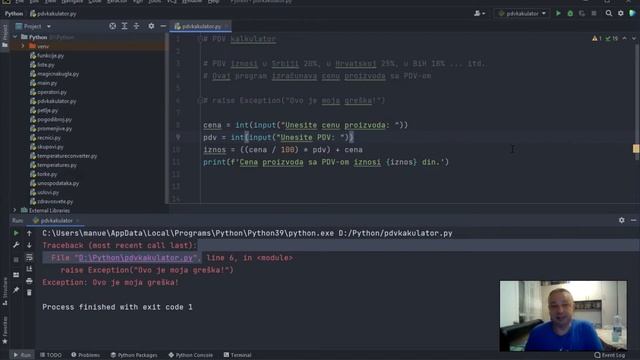Collapse the Python project root
640x360 pixels.
15,37
